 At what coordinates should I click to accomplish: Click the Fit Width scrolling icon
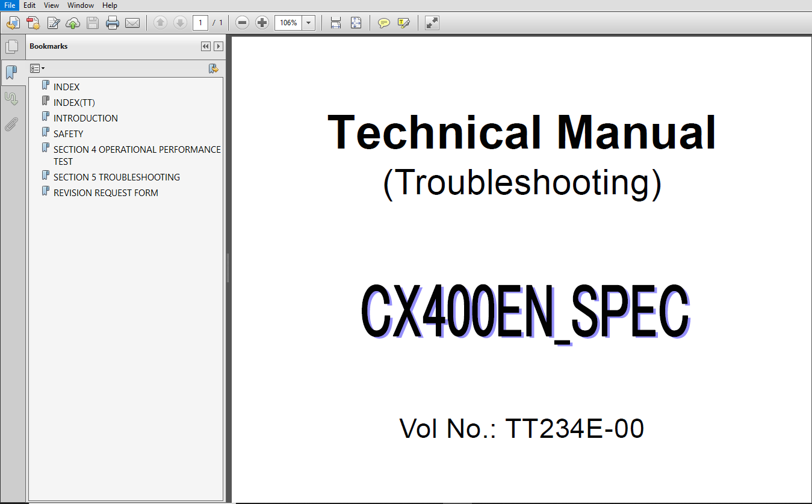pyautogui.click(x=336, y=23)
